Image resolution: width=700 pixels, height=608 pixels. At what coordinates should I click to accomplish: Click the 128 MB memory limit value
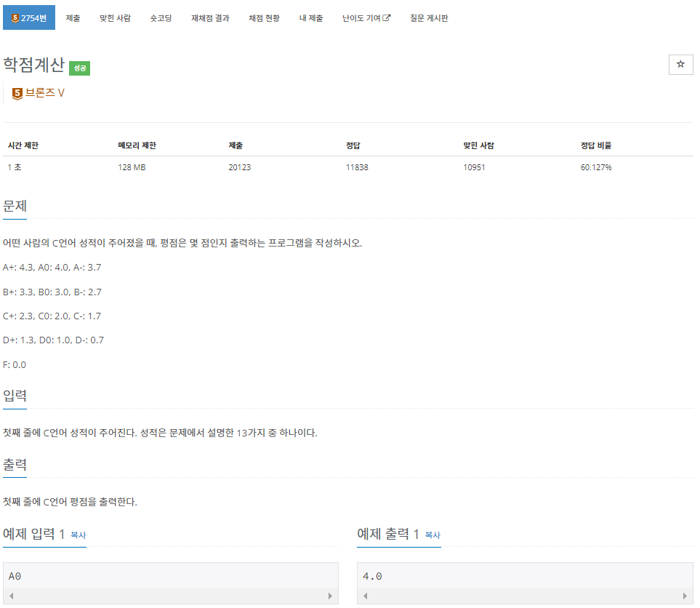point(132,167)
